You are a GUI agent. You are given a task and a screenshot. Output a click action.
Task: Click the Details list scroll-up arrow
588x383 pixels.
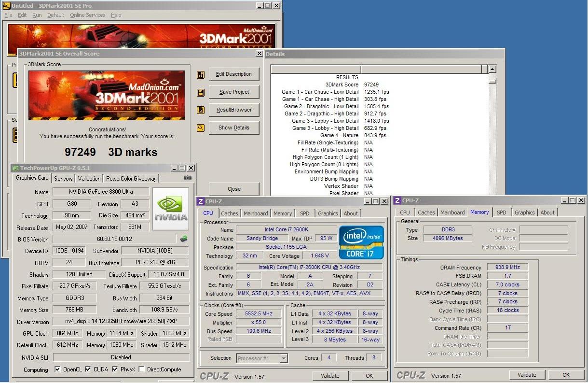[492, 70]
